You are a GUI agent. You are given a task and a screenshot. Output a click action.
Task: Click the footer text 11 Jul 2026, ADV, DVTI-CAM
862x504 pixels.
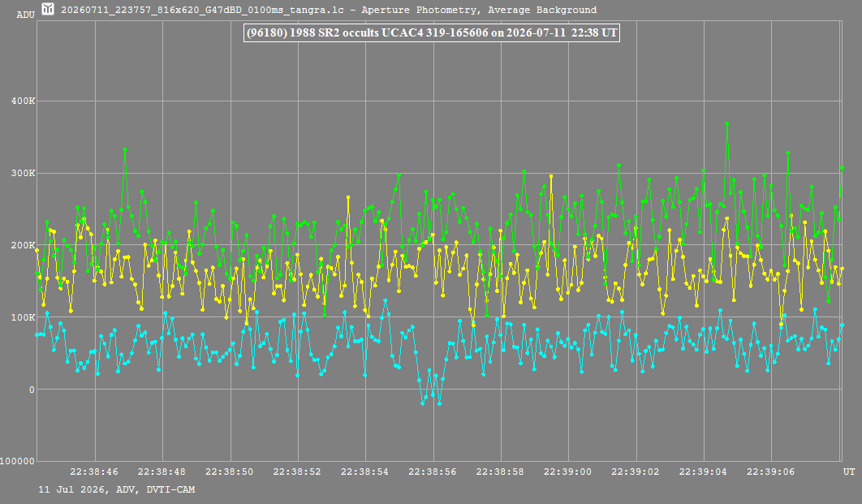pos(117,489)
